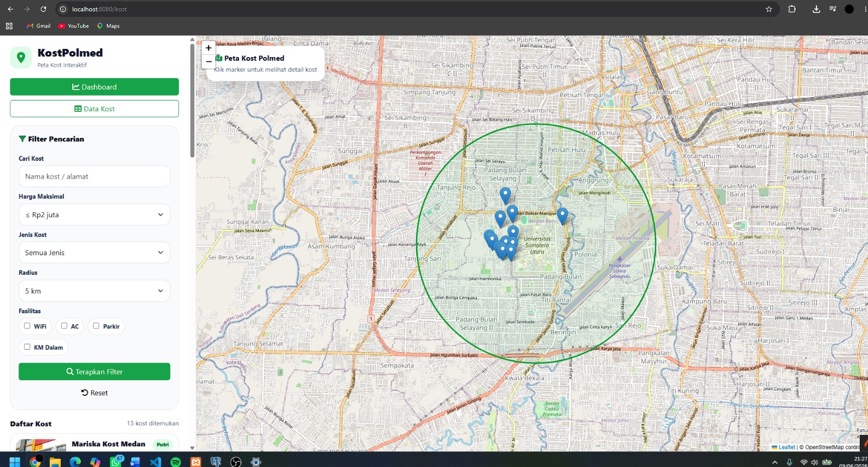Screen dimensions: 868x467
Task: Reload the current page
Action: (43, 9)
